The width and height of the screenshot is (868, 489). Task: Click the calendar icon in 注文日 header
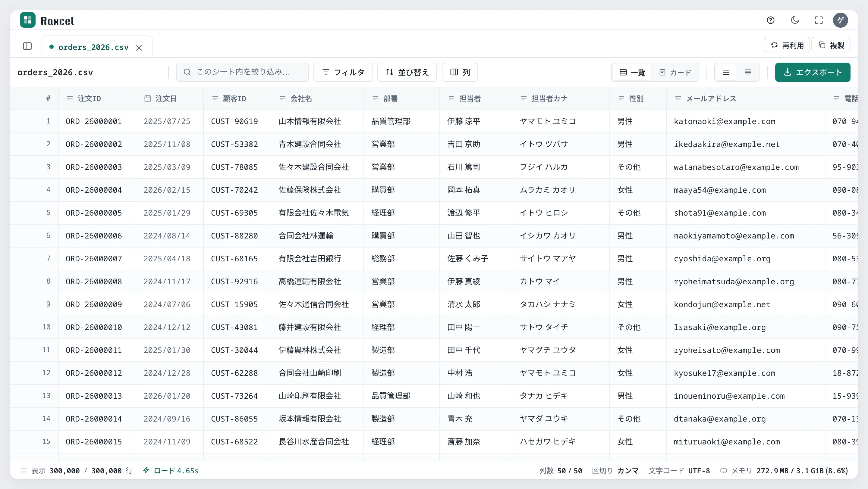pos(148,98)
